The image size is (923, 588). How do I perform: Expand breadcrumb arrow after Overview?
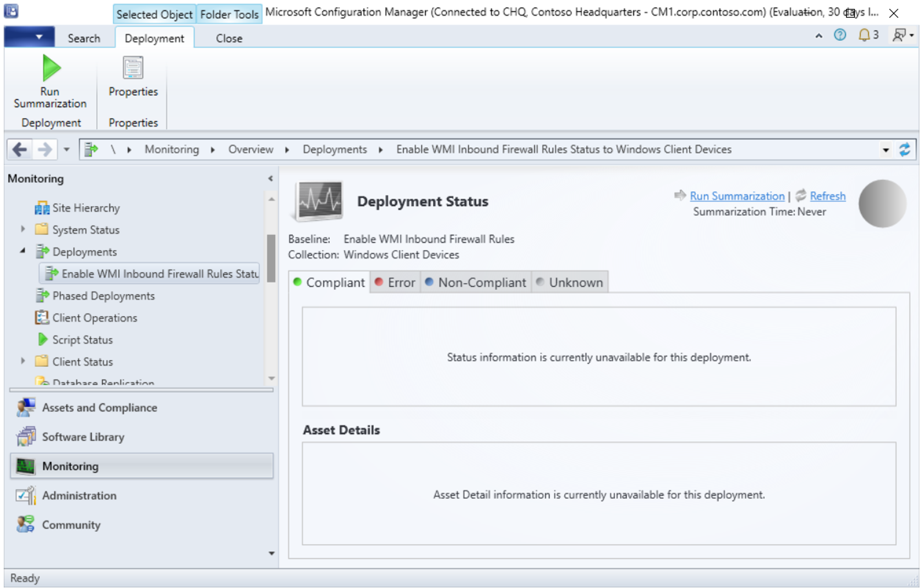pyautogui.click(x=287, y=150)
